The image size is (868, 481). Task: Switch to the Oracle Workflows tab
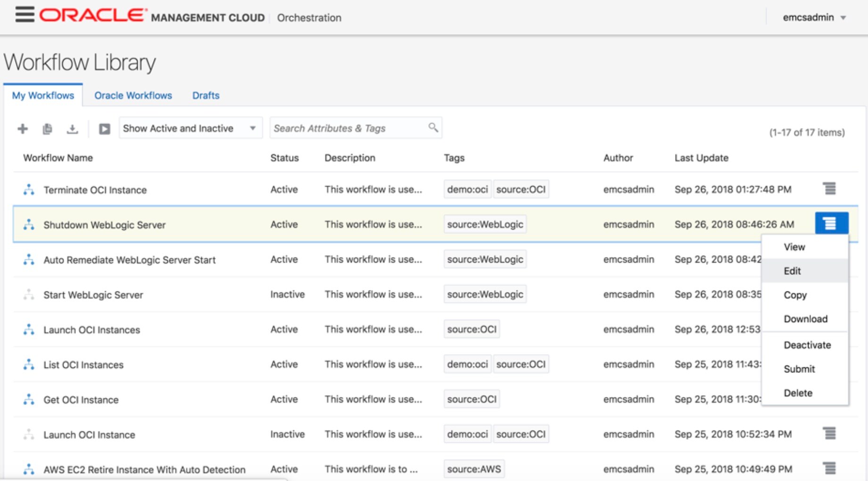coord(133,95)
